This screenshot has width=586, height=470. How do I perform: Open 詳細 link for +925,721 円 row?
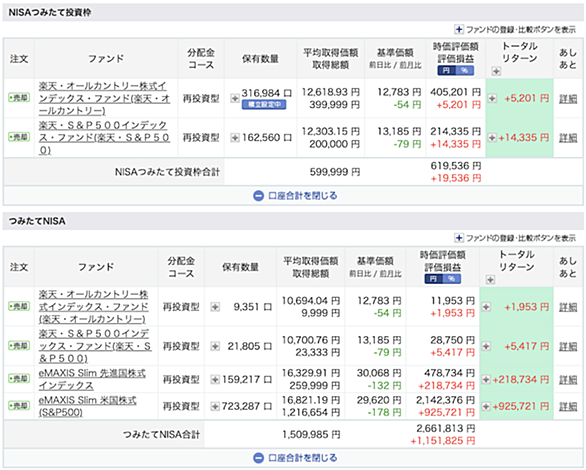(568, 406)
